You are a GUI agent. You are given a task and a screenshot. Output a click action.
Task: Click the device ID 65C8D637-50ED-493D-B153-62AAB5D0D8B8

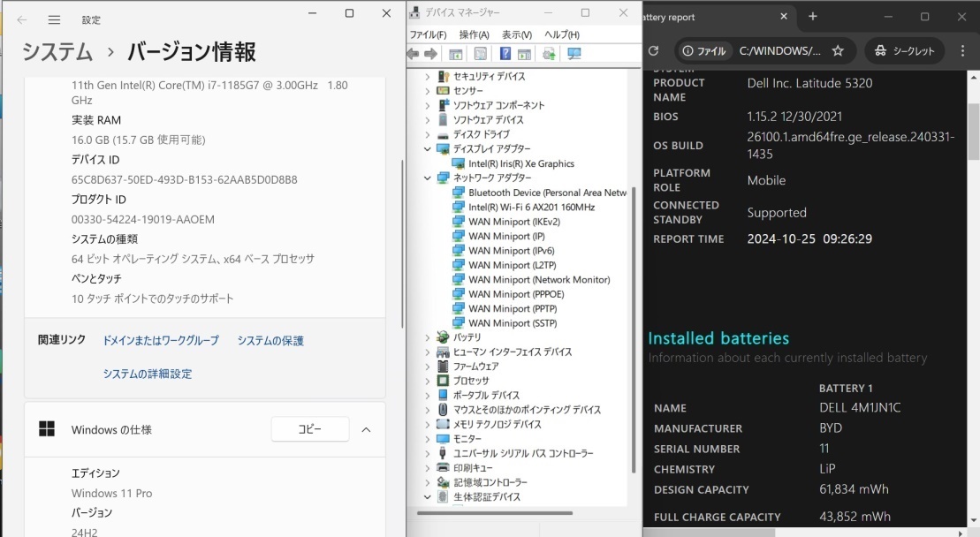pos(185,180)
